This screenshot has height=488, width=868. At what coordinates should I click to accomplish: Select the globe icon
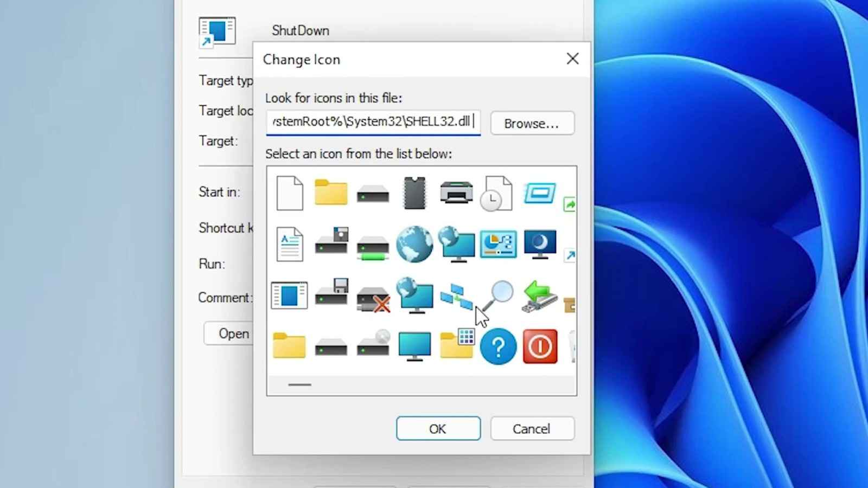coord(415,245)
